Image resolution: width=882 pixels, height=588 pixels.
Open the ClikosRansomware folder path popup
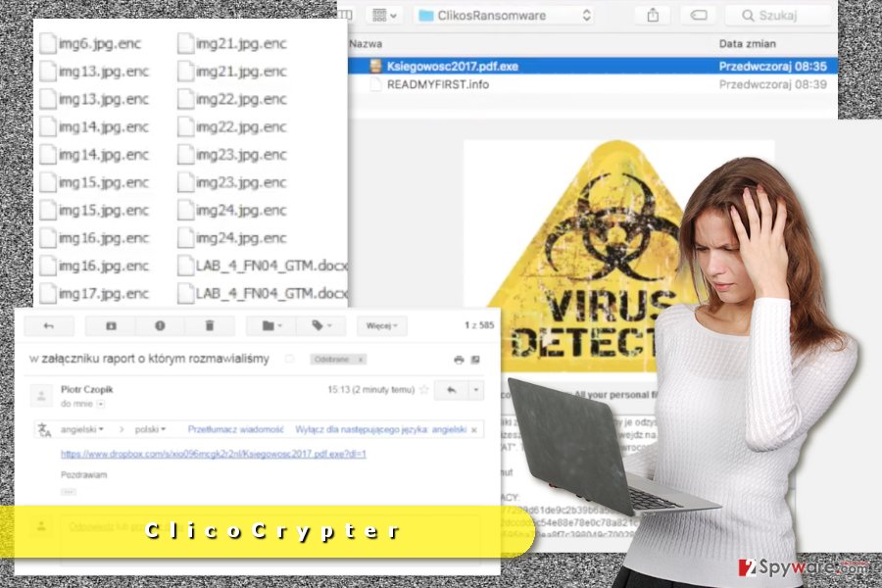point(505,16)
